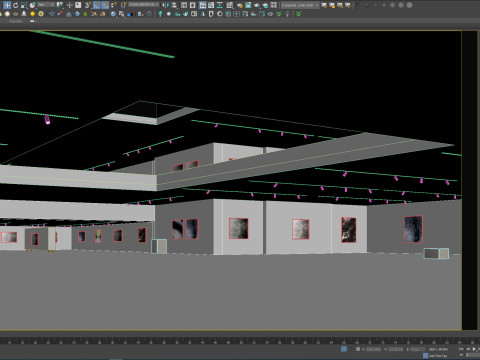This screenshot has height=360, width=480.
Task: Toggle Percent Snap
Action: click(105, 5)
